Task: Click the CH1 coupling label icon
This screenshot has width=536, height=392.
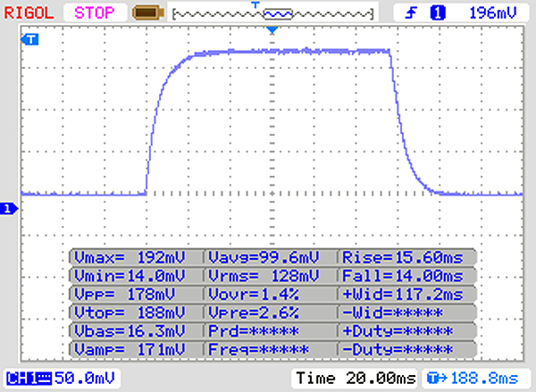Action: click(29, 379)
